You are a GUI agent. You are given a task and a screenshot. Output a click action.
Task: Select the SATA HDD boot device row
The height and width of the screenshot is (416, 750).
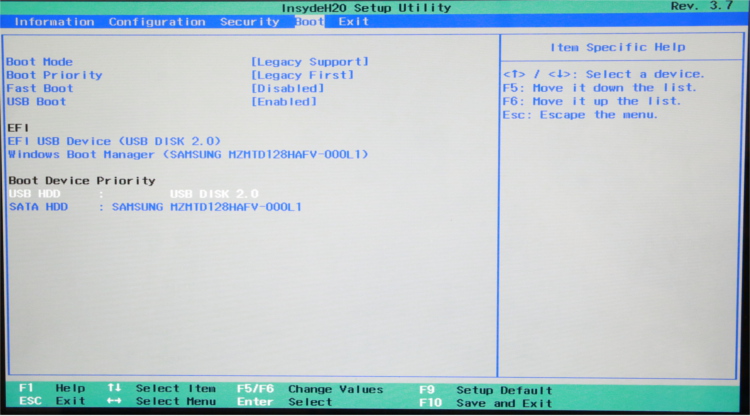point(155,207)
